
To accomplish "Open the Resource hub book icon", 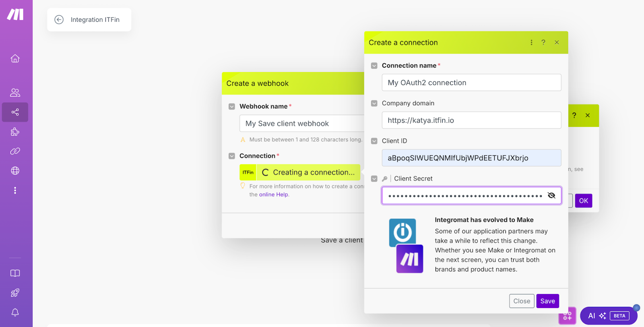I will 15,273.
